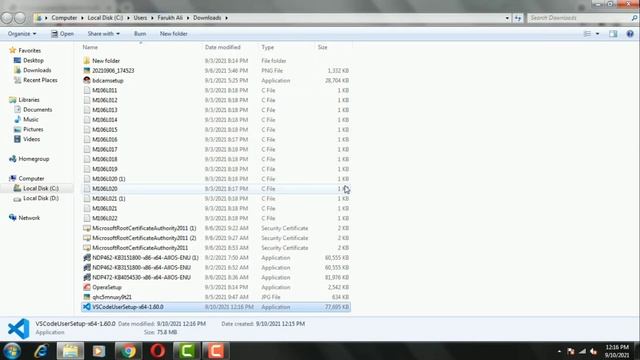
Task: Sort by Size column header
Action: [x=322, y=47]
